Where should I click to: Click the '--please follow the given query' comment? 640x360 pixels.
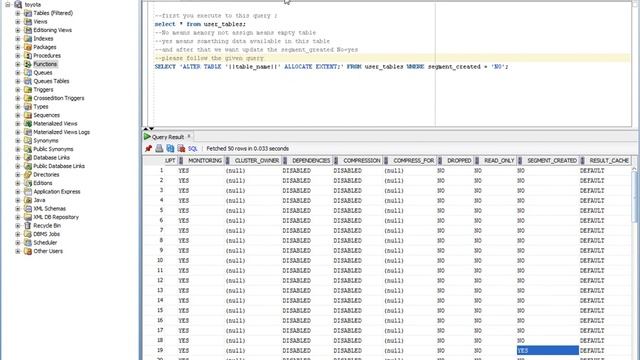(209, 58)
